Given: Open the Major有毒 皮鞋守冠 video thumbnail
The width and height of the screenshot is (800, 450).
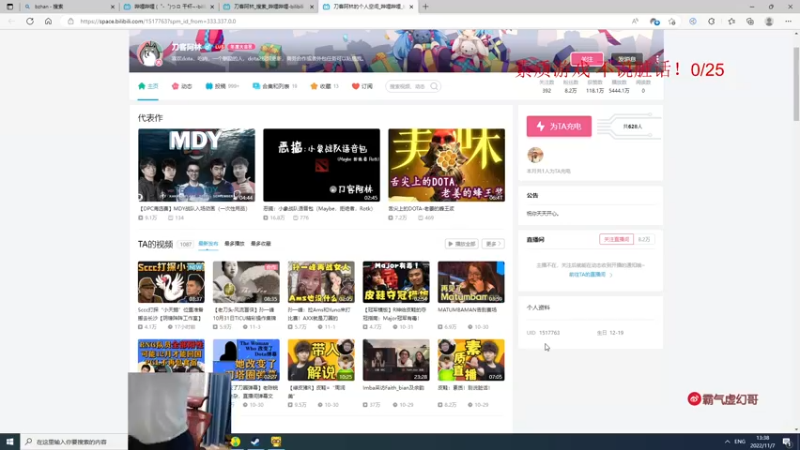Looking at the screenshot, I should pyautogui.click(x=396, y=282).
